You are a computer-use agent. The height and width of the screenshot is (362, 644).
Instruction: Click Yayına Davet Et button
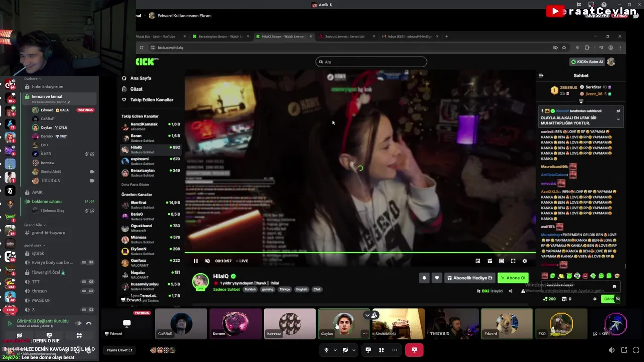pyautogui.click(x=119, y=350)
